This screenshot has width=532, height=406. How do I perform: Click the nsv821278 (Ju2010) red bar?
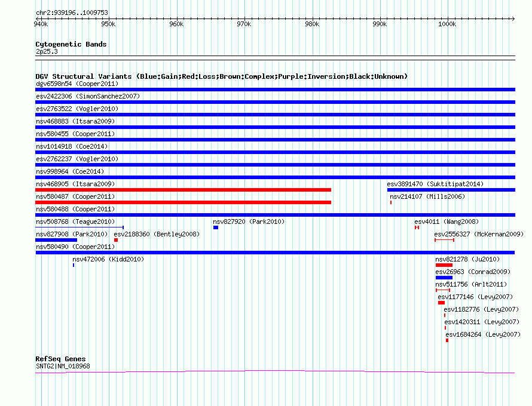point(444,265)
